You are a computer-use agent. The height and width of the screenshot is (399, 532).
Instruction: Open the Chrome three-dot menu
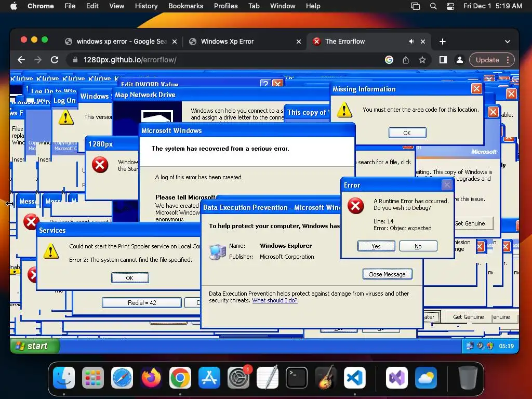coord(508,60)
